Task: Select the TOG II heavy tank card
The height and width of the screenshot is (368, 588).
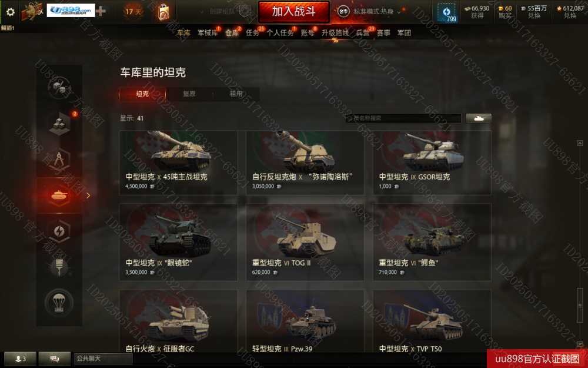Action: 305,242
